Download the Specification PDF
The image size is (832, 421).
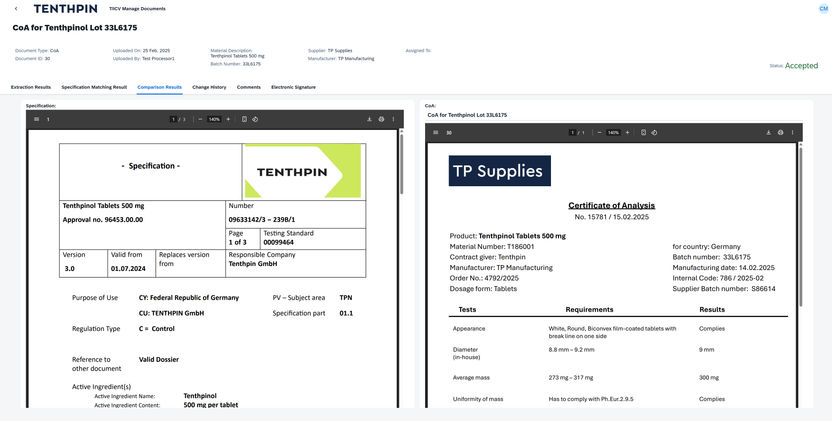coord(369,119)
